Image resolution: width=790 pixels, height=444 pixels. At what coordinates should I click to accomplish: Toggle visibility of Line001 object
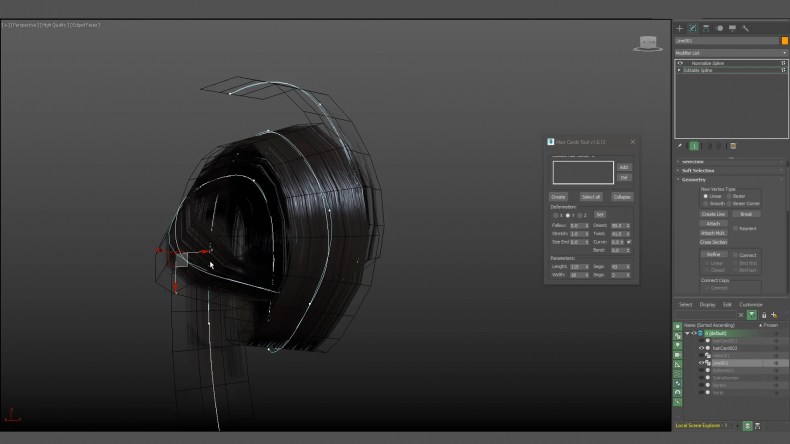(701, 363)
